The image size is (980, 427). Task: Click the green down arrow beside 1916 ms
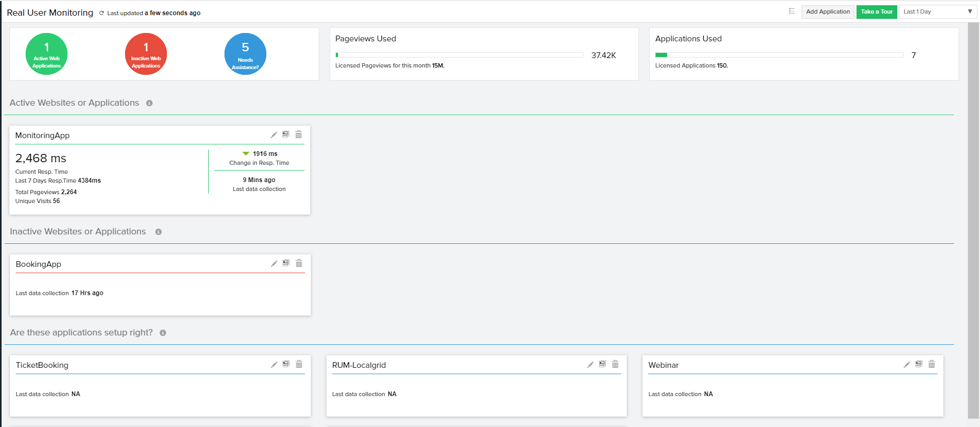(x=246, y=154)
